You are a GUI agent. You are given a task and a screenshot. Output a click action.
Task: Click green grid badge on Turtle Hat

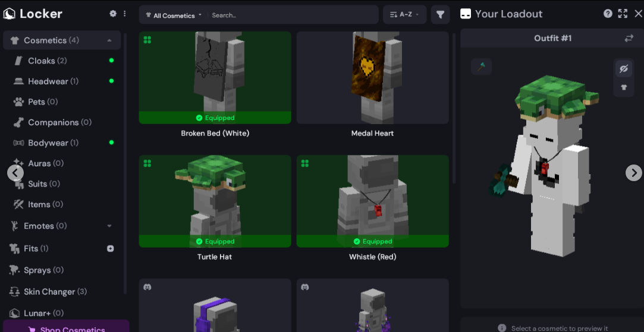pos(147,163)
